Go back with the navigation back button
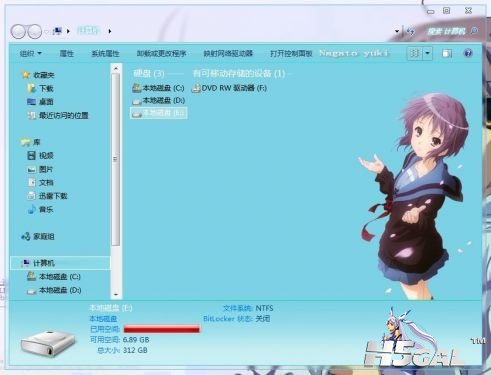 click(x=18, y=31)
